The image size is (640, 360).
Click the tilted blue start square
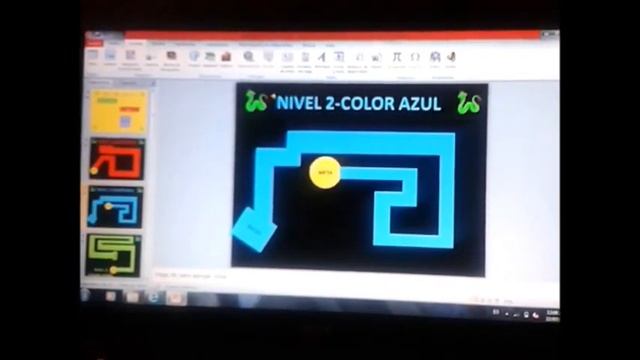pyautogui.click(x=254, y=229)
